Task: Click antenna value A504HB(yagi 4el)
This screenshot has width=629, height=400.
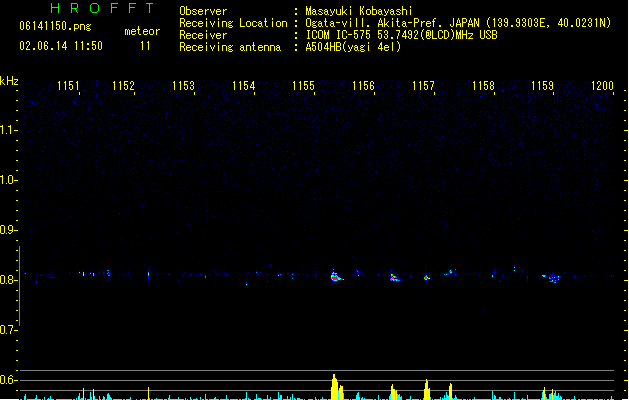Action: (x=353, y=47)
